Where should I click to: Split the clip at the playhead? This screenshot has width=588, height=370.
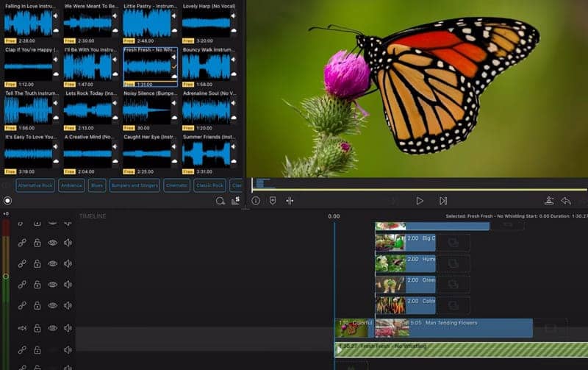pyautogui.click(x=290, y=200)
